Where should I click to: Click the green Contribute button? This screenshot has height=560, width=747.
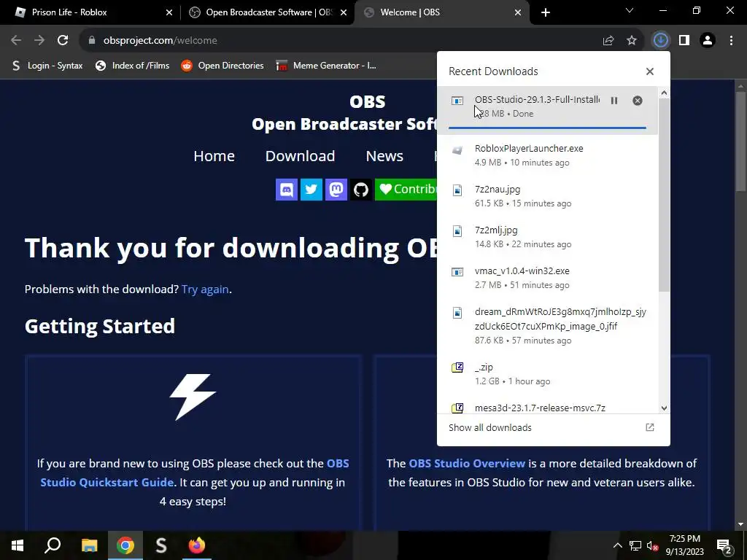[406, 190]
